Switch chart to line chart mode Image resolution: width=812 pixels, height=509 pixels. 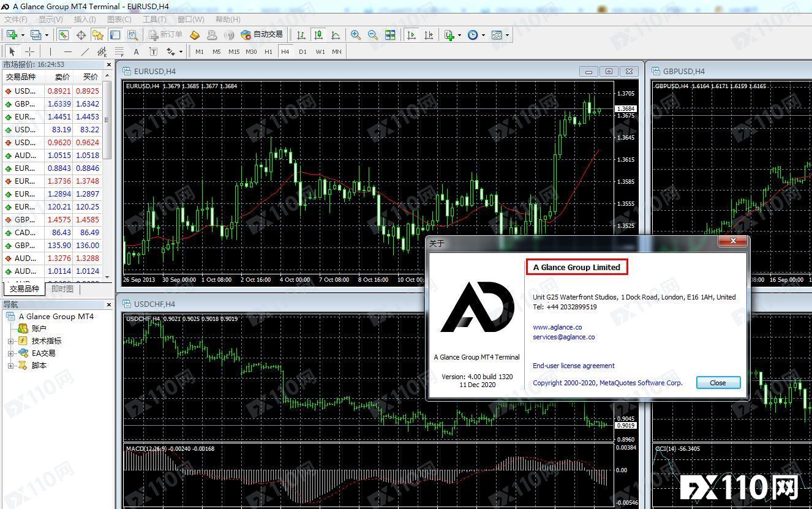pos(336,35)
